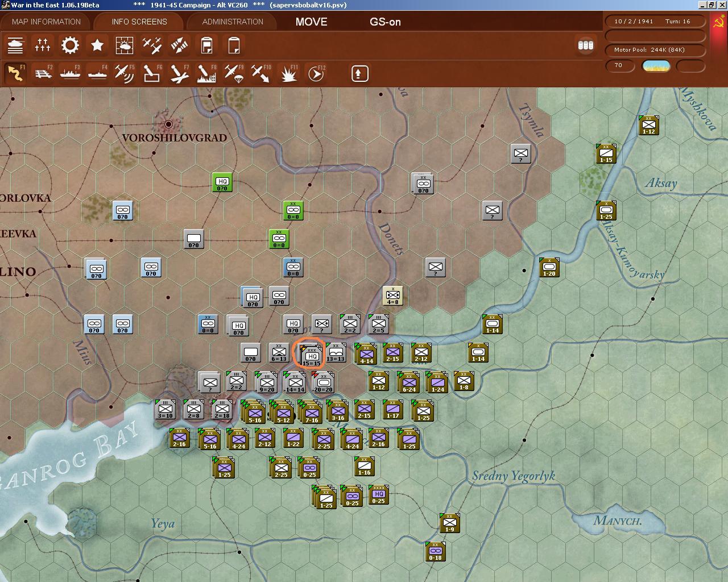The width and height of the screenshot is (728, 582).
Task: Select the Soviet 1-20 unit counter
Action: pyautogui.click(x=549, y=267)
